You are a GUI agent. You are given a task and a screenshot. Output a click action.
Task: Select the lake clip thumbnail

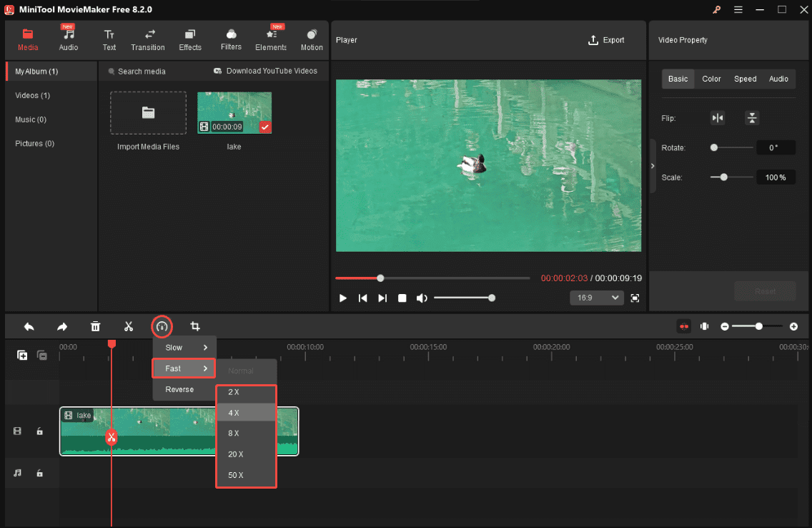[x=234, y=112]
